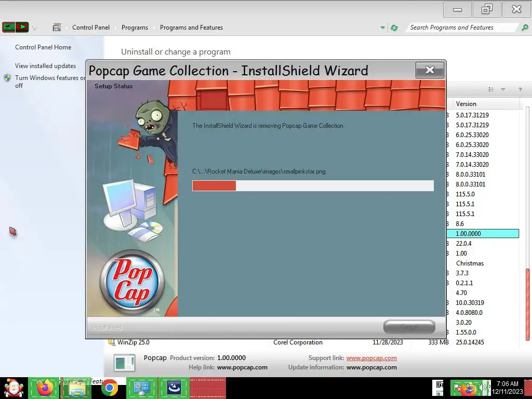Select the row with version 1.55.0.0
This screenshot has width=532, height=399.
tap(483, 332)
